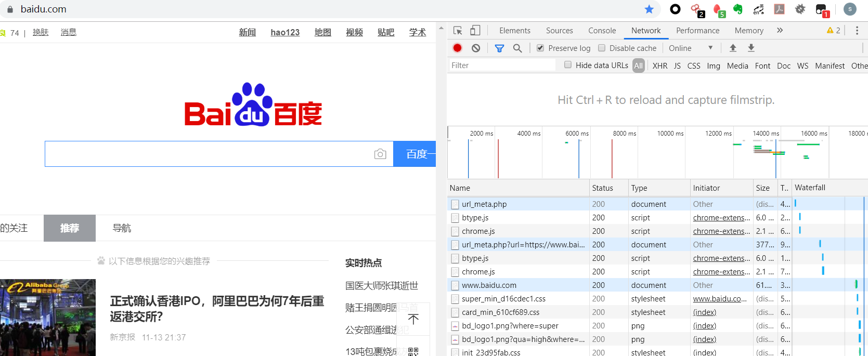Open the Adobe Acrobat PDF extension

click(x=779, y=9)
